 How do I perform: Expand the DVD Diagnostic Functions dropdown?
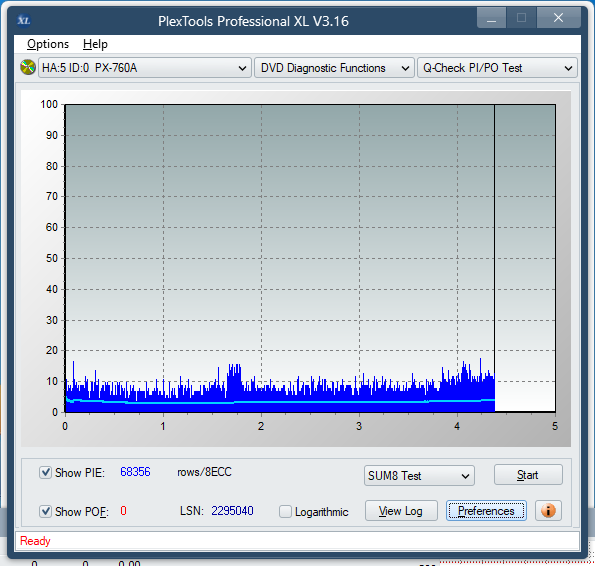click(x=334, y=68)
